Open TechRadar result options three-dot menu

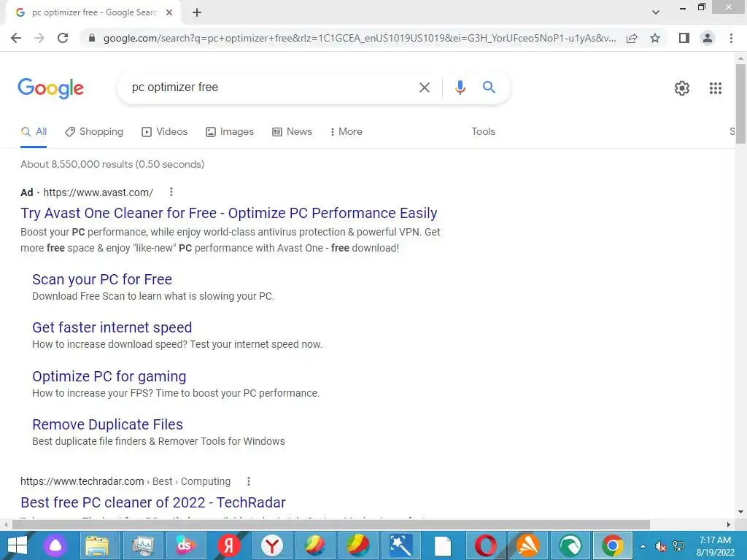pos(248,481)
